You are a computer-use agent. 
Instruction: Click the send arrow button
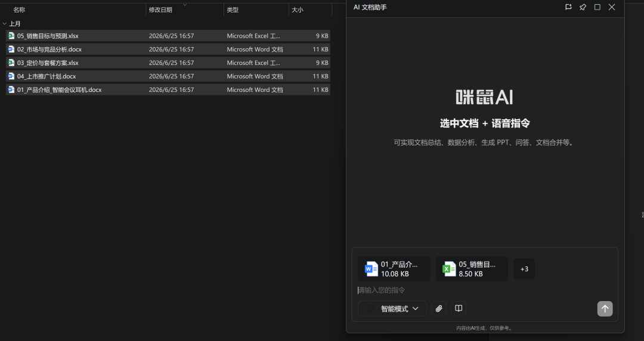click(605, 309)
